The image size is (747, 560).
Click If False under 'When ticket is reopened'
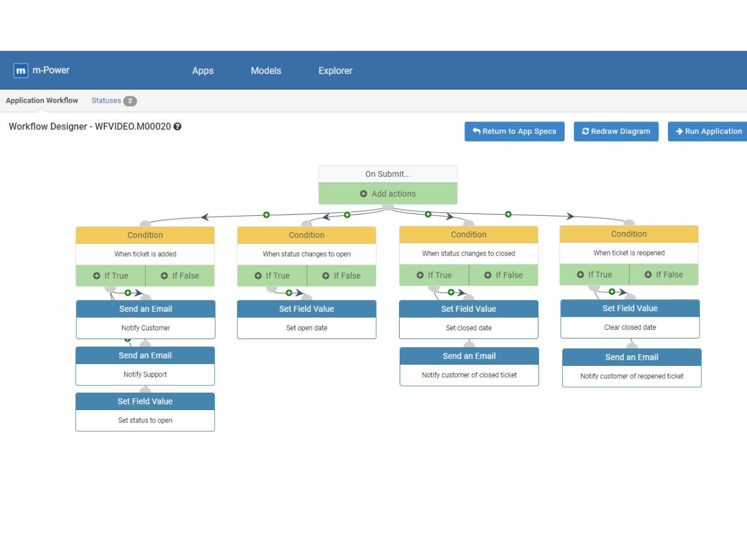click(664, 274)
